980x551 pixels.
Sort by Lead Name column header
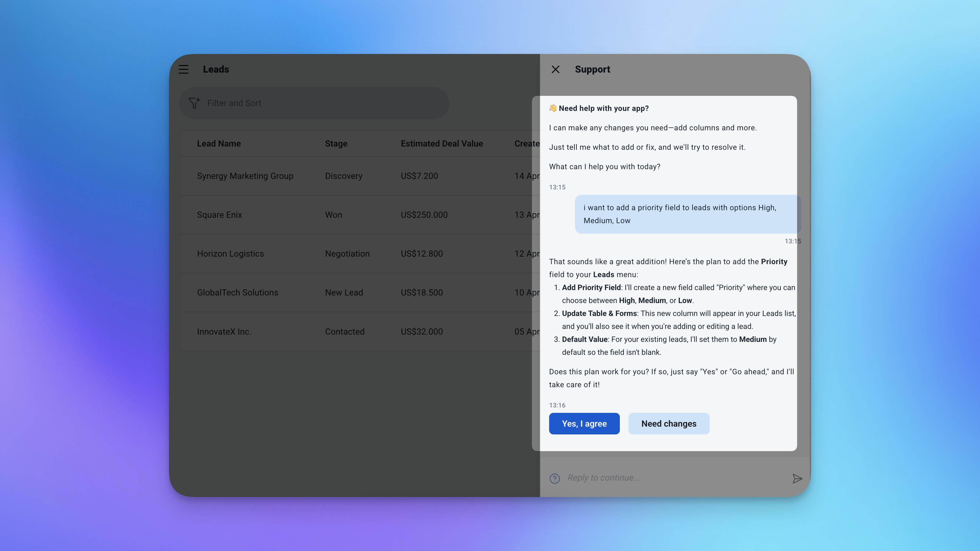pyautogui.click(x=219, y=143)
